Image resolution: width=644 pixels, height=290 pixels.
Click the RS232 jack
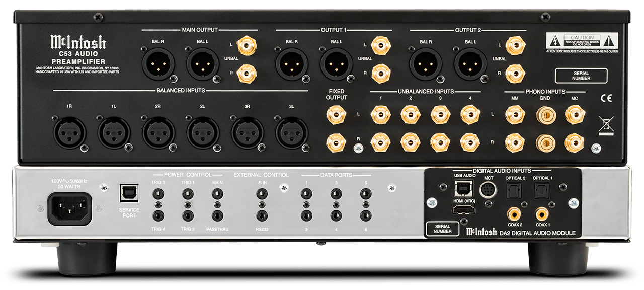click(262, 216)
